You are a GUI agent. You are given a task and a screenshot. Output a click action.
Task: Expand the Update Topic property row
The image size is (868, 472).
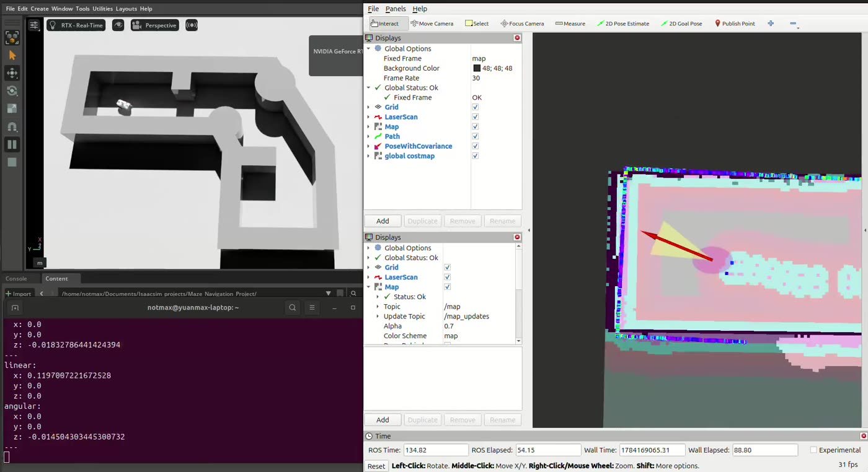pyautogui.click(x=378, y=317)
